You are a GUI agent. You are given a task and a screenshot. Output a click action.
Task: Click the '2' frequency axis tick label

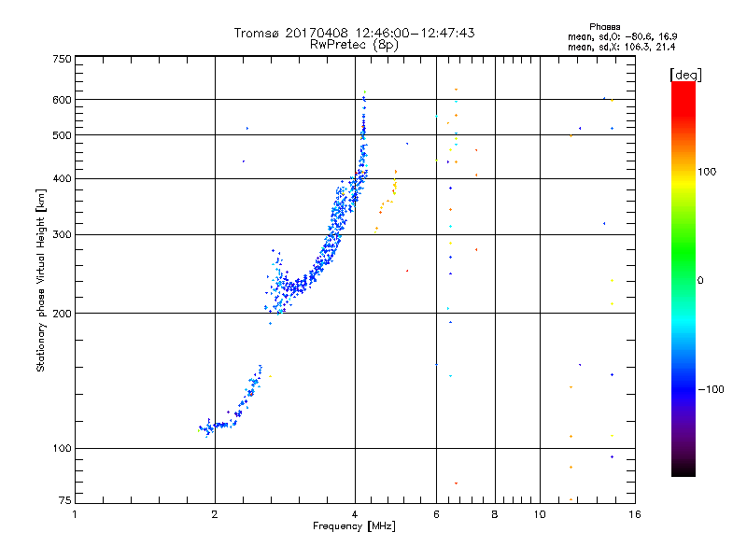coord(215,514)
